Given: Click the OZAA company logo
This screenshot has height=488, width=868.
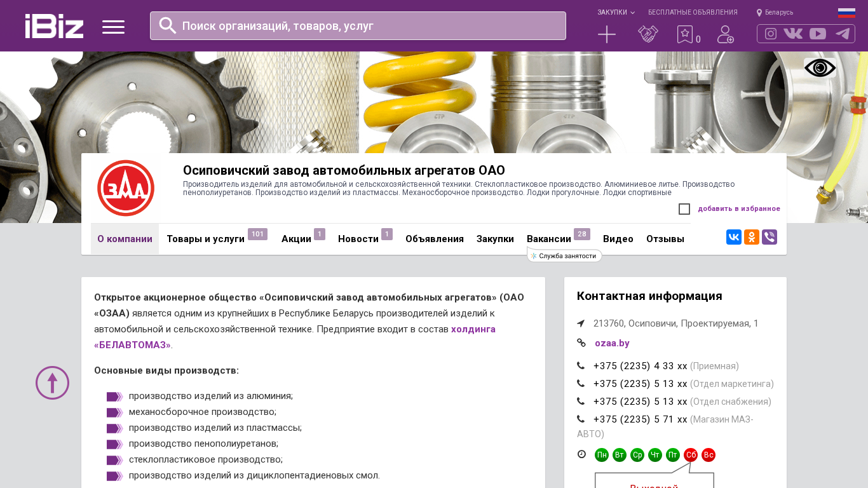Looking at the screenshot, I should pos(126,188).
